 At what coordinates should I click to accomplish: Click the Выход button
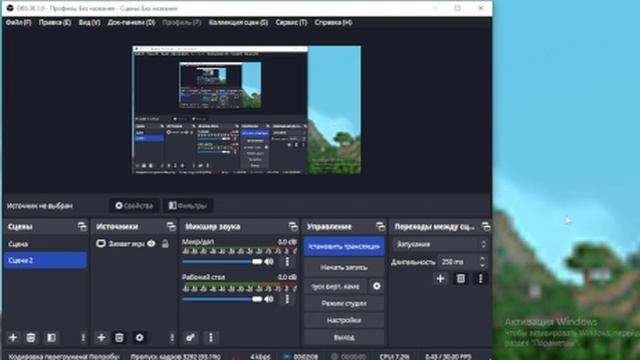coord(344,338)
